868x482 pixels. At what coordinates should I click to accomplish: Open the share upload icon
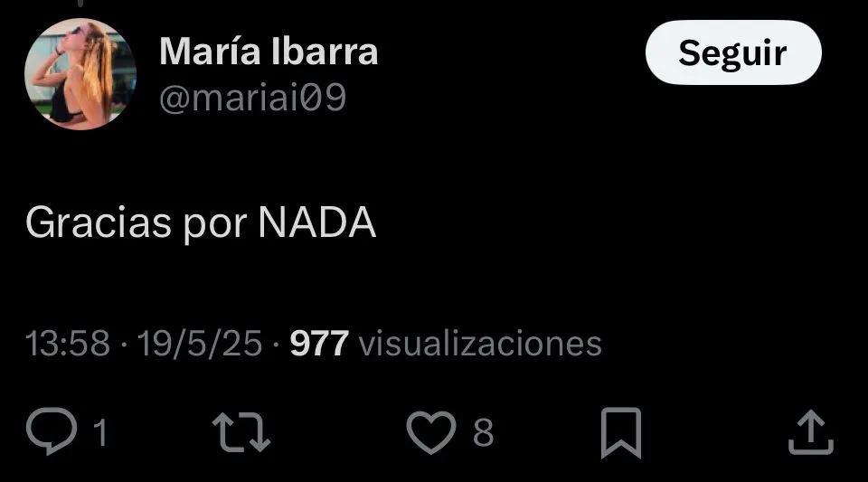point(810,432)
